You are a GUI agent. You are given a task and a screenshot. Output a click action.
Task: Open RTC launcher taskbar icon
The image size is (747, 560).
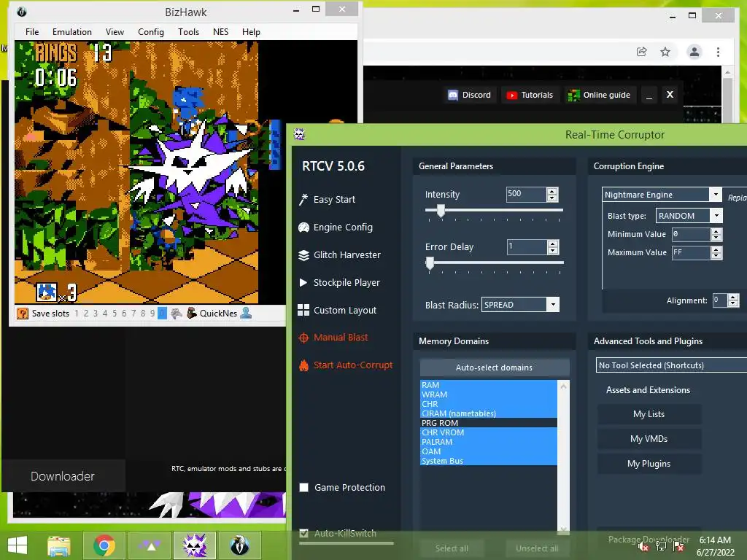[150, 545]
